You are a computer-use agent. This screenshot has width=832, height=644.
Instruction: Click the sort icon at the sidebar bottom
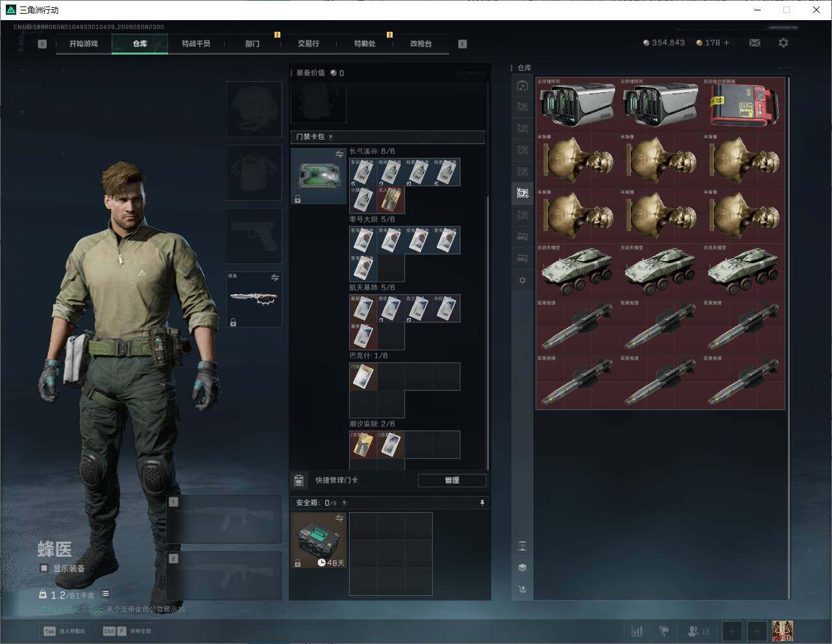pyautogui.click(x=522, y=589)
